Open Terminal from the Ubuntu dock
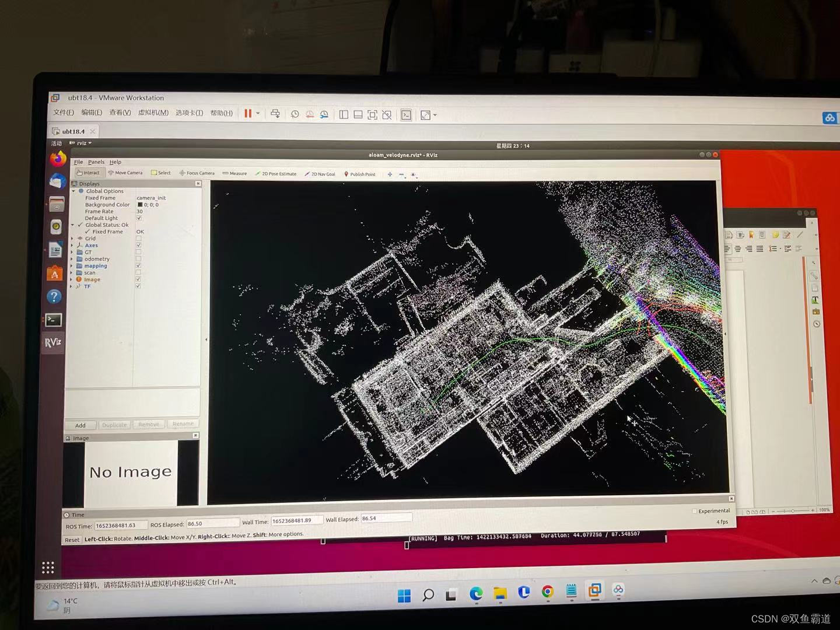This screenshot has height=630, width=840. pyautogui.click(x=54, y=320)
